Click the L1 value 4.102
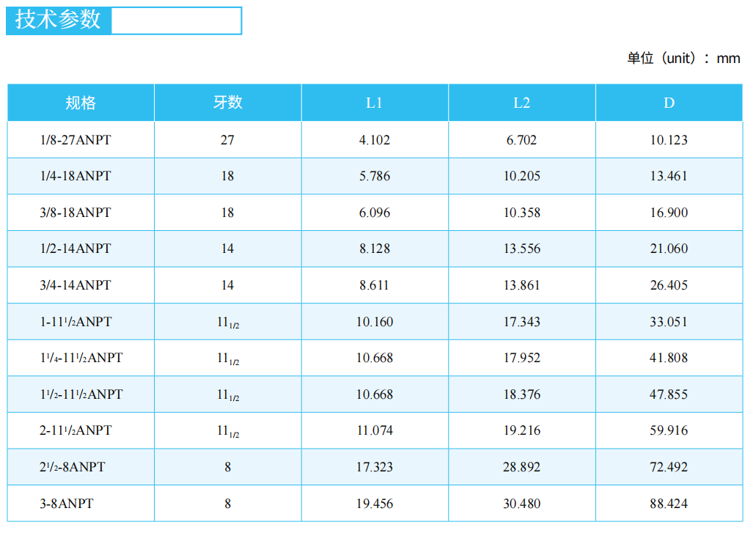756x533 pixels. tap(375, 140)
